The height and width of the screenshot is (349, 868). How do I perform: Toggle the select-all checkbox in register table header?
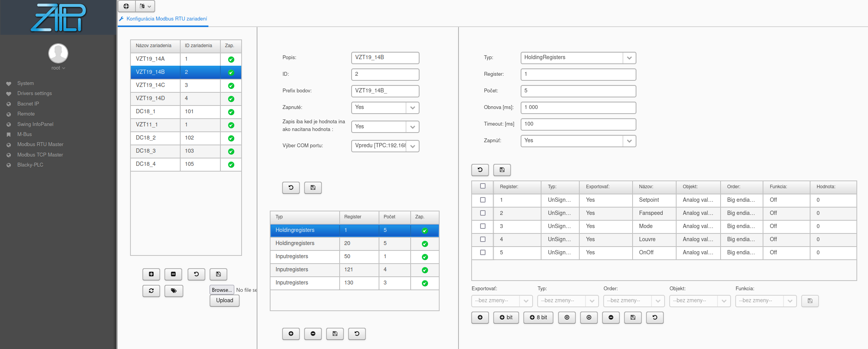pyautogui.click(x=482, y=186)
